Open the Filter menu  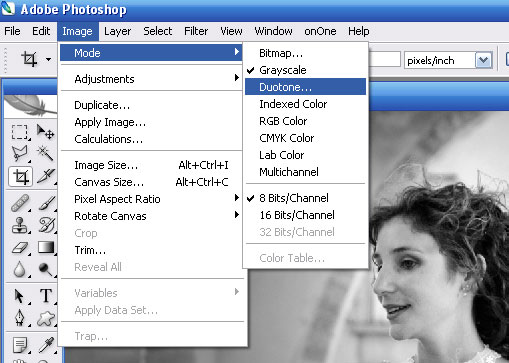(196, 31)
